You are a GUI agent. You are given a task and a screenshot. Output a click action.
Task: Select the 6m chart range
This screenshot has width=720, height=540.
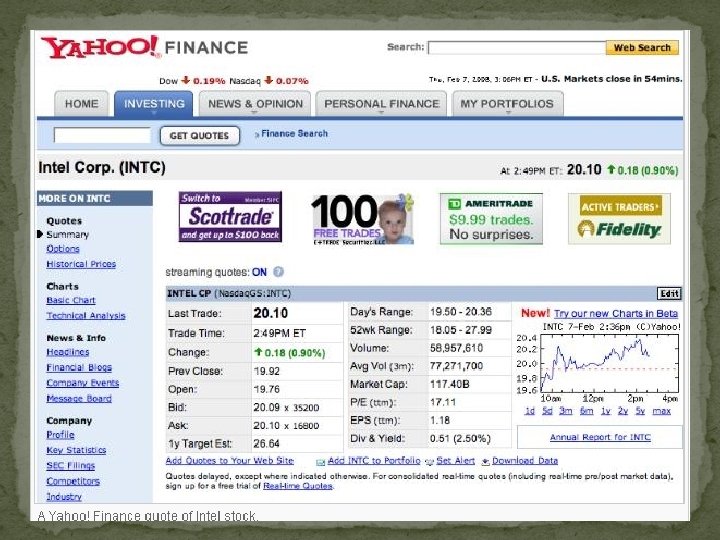(586, 411)
